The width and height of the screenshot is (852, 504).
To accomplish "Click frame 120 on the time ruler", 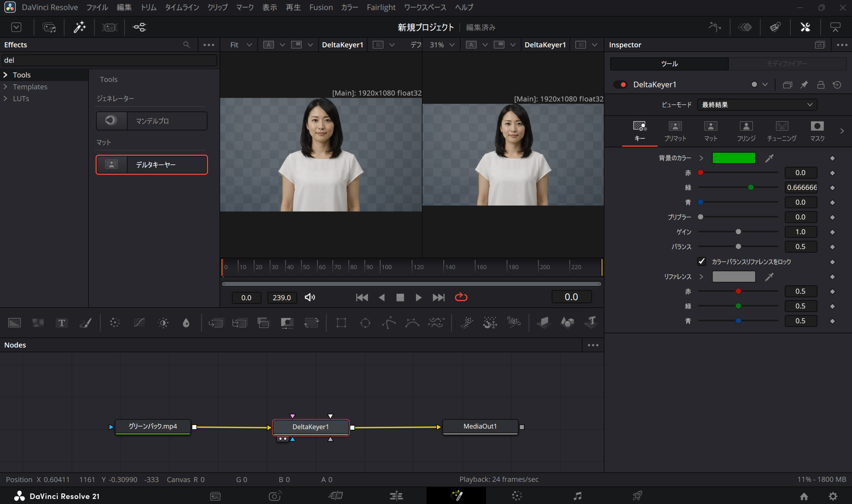I will pyautogui.click(x=412, y=267).
